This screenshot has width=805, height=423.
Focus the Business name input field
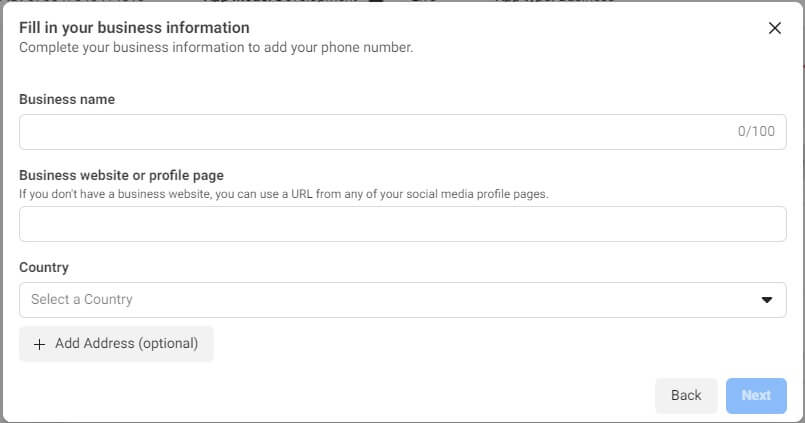(402, 132)
